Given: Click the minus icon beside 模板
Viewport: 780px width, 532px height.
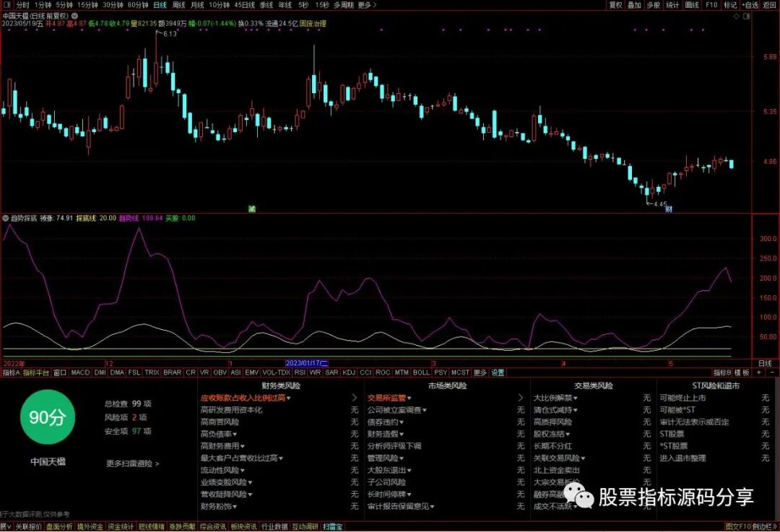Looking at the screenshot, I should coord(772,372).
